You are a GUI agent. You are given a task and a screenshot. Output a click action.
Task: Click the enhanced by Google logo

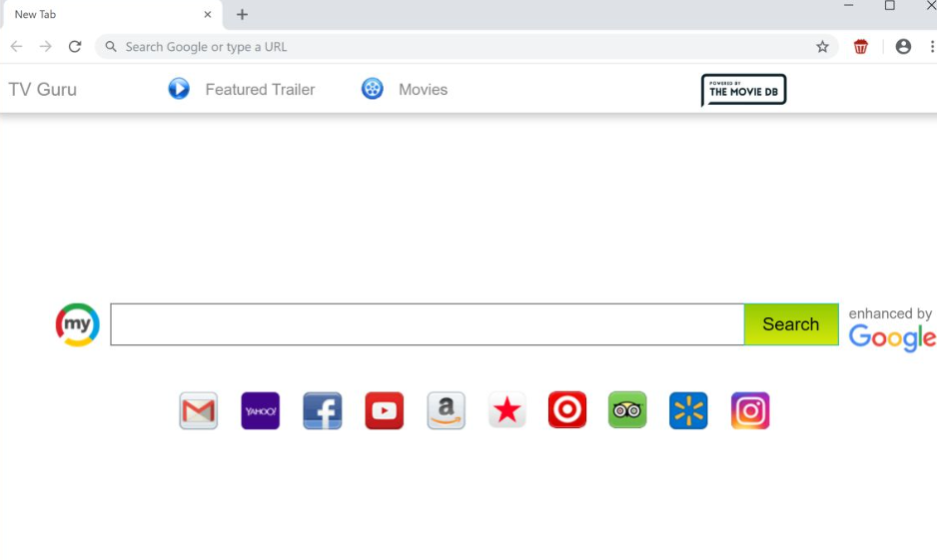[892, 329]
